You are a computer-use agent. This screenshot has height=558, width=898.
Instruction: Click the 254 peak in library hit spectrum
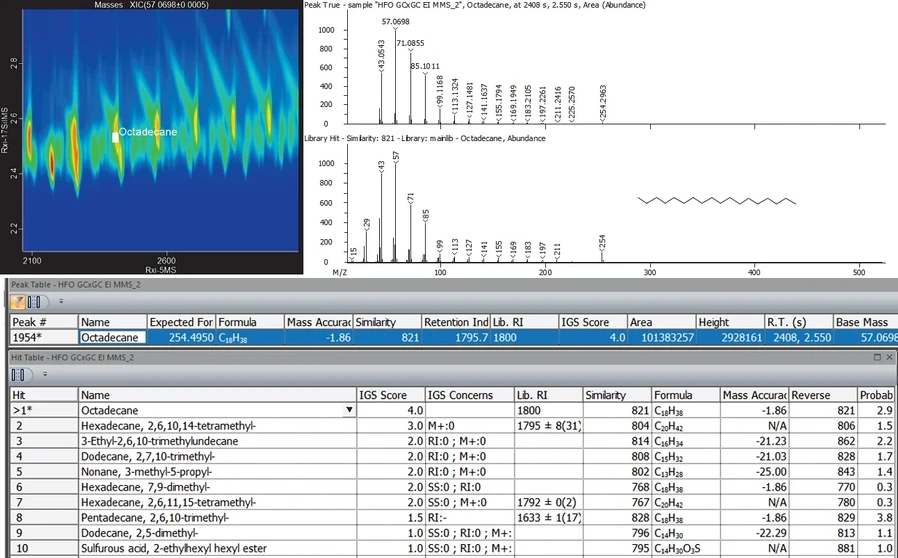tap(602, 255)
